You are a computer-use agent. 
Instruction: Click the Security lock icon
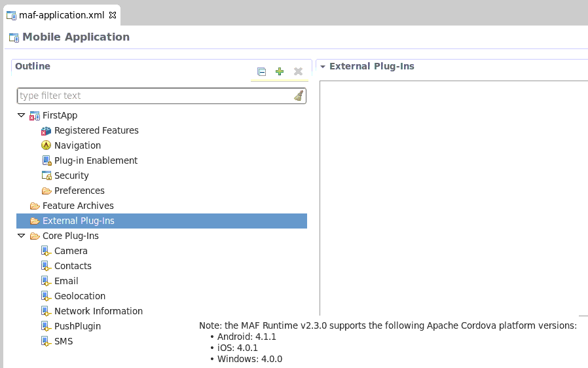pyautogui.click(x=46, y=175)
